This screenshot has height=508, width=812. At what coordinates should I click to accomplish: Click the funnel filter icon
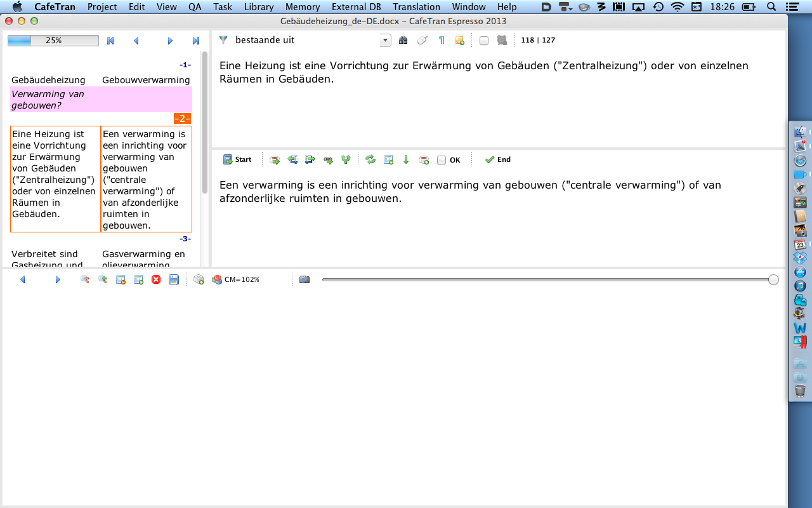[x=223, y=40]
